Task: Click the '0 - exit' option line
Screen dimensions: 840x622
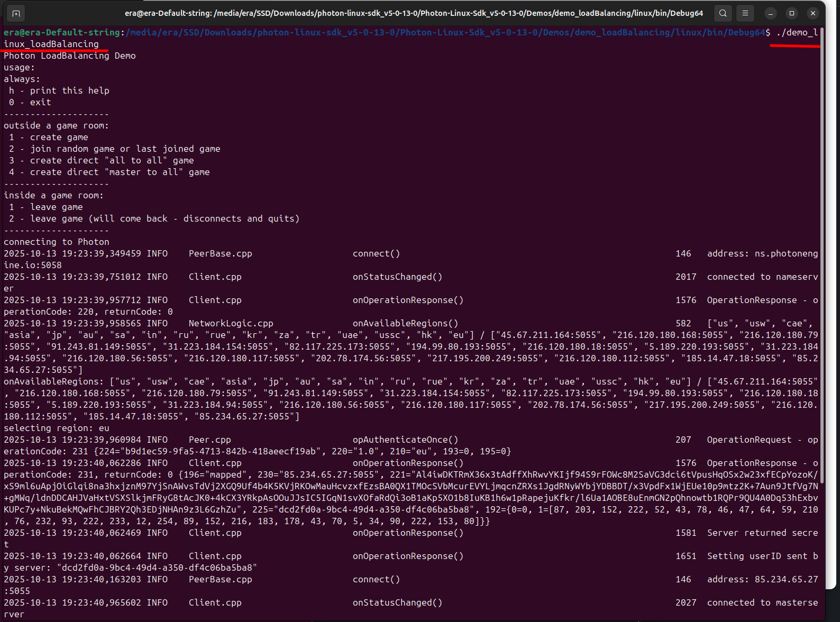Action: (x=30, y=102)
